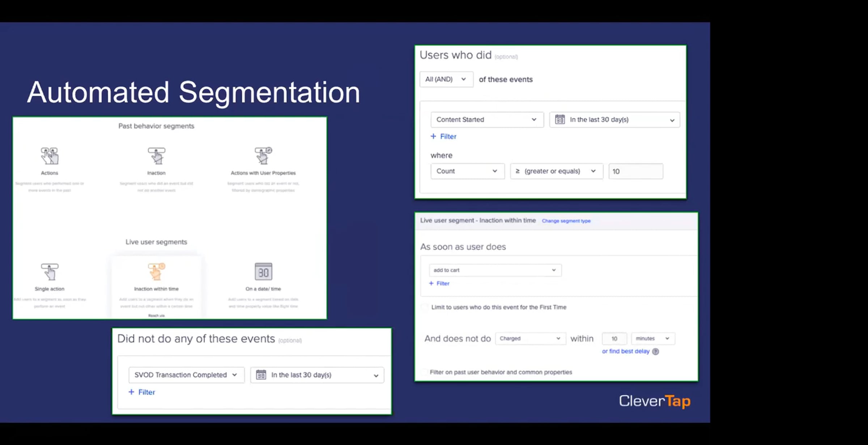The image size is (868, 445).
Task: Select On a date/time calendar icon
Action: pyautogui.click(x=263, y=272)
